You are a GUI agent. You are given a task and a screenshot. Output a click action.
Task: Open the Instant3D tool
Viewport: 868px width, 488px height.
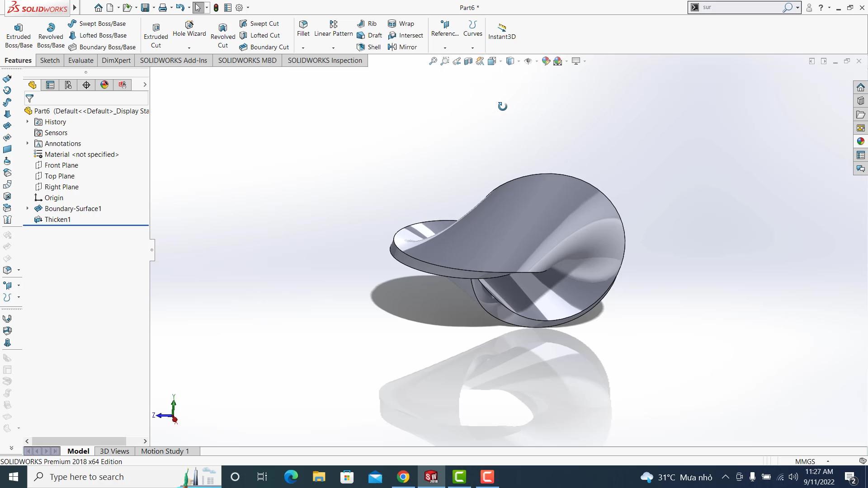502,31
